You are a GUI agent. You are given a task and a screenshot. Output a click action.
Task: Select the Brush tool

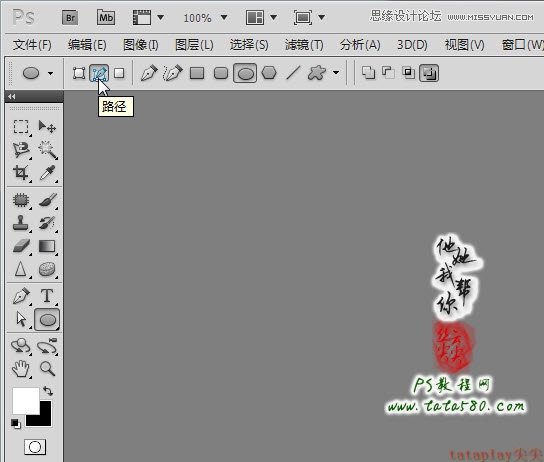pos(47,200)
